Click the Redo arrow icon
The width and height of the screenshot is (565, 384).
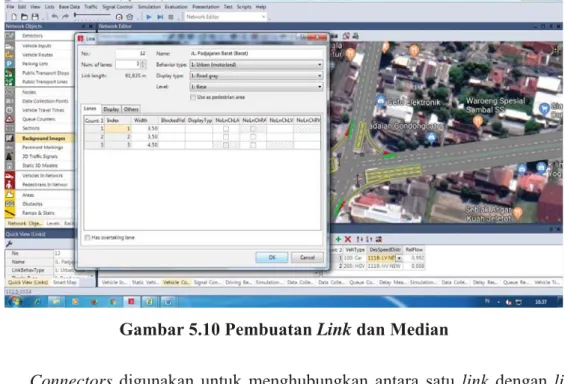65,17
